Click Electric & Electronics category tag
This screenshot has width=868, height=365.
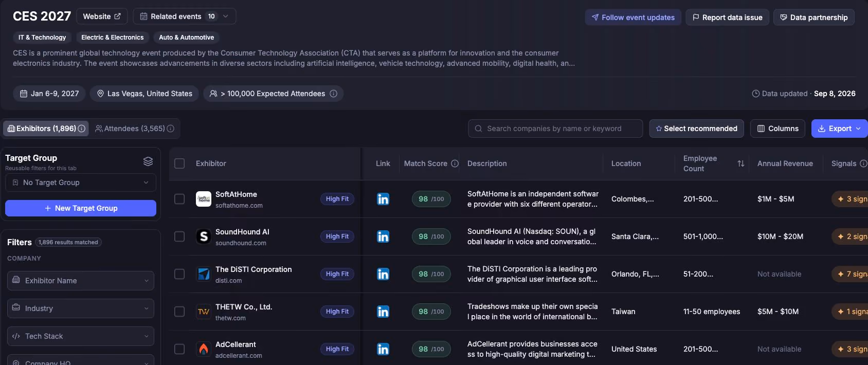[x=113, y=38]
